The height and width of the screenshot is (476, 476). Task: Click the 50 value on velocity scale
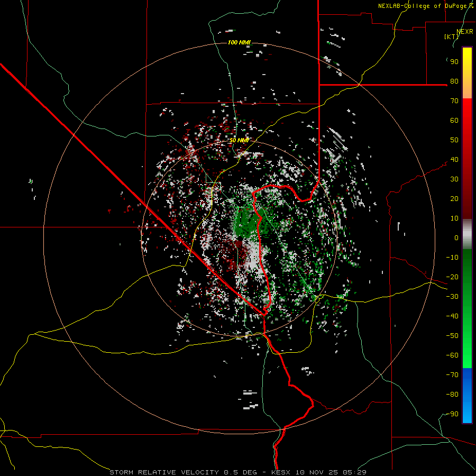click(x=454, y=140)
